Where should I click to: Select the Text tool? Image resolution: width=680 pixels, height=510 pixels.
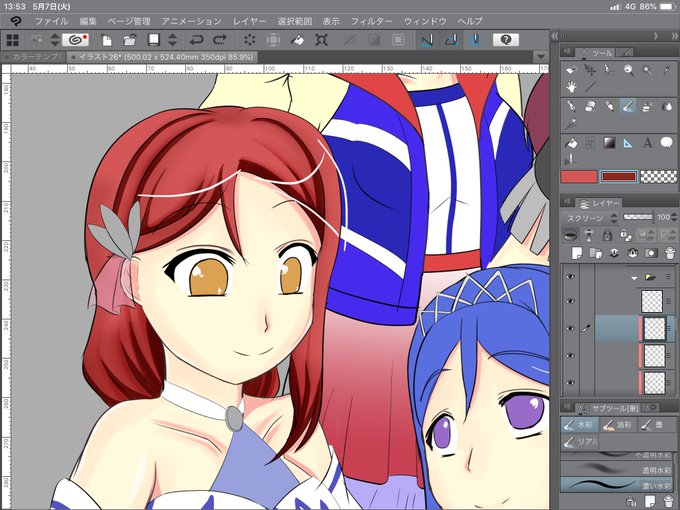(x=647, y=143)
